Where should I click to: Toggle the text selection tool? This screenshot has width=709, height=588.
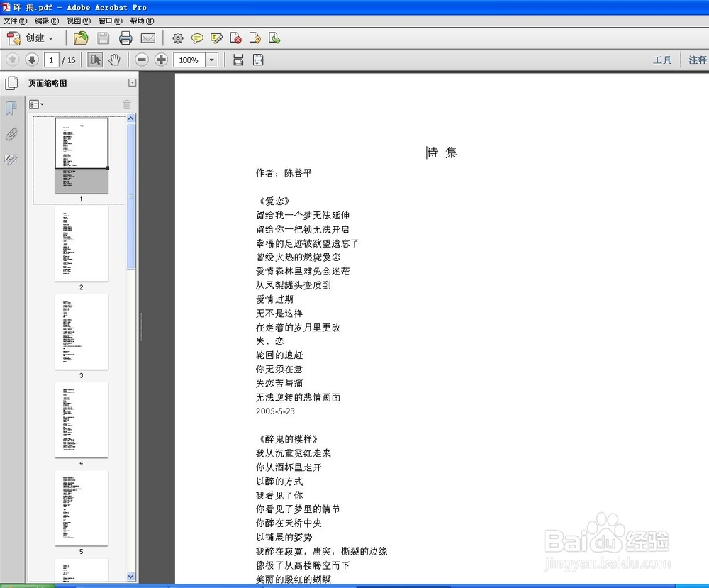point(95,60)
